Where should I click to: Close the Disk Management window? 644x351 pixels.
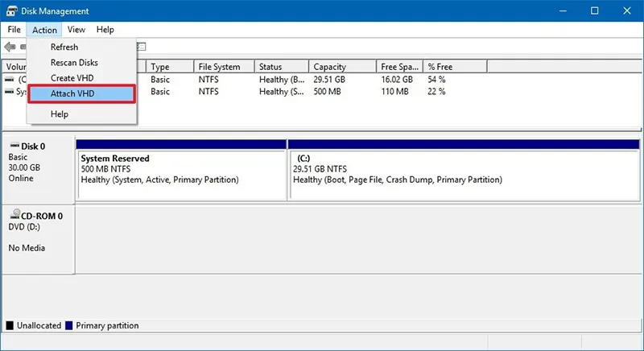coord(627,10)
